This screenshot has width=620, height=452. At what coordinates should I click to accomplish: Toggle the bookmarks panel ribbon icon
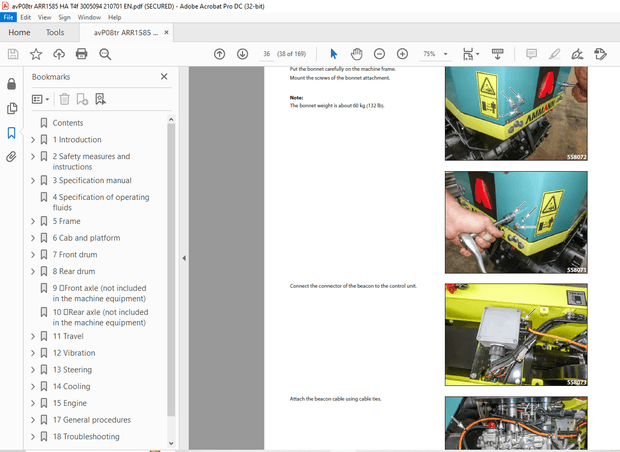11,132
